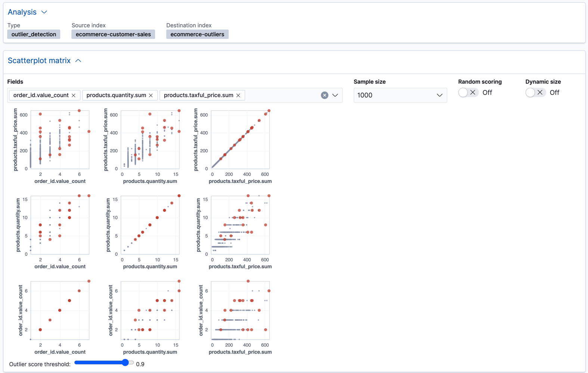Click inside the Fields input area
Viewport: 588px width, 373px height.
pyautogui.click(x=282, y=95)
